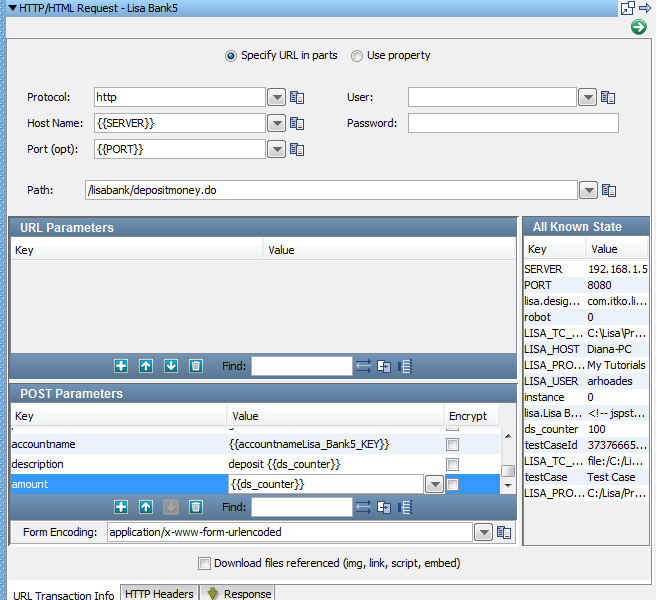Viewport: 657px width, 600px height.
Task: Click move up icon in POST Parameters
Action: click(146, 507)
